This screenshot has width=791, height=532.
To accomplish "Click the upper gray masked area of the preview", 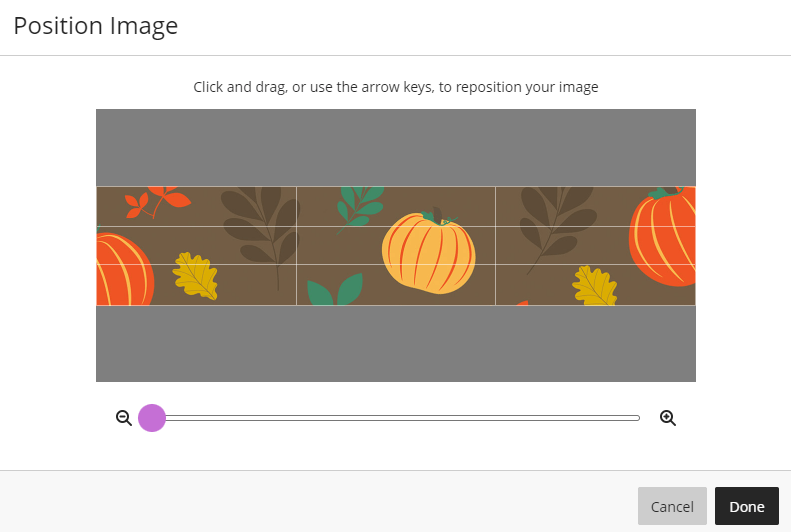I will [x=395, y=147].
